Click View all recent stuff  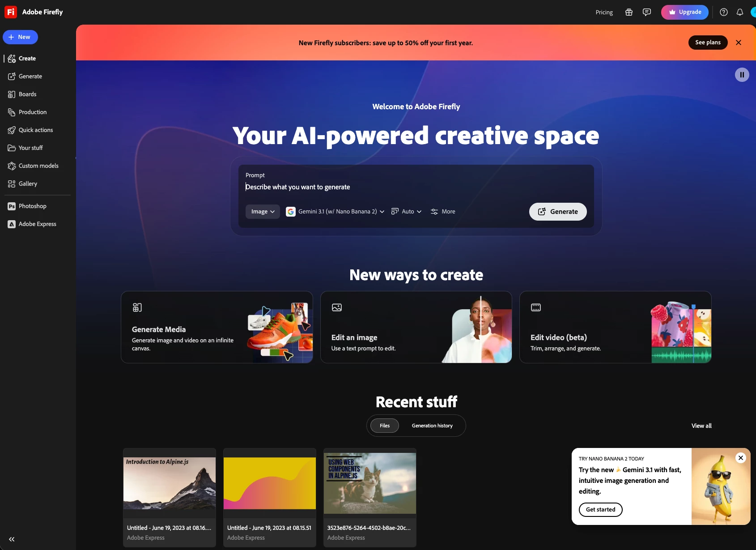pyautogui.click(x=701, y=426)
